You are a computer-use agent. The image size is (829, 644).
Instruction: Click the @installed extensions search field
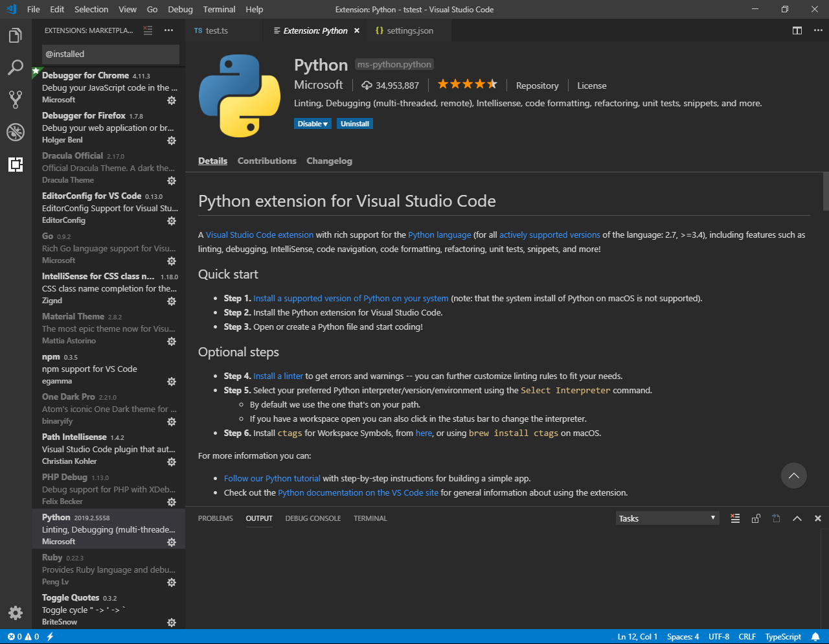pyautogui.click(x=111, y=54)
